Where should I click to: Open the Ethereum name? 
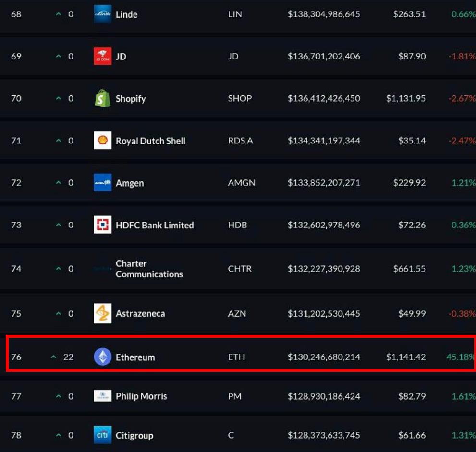coord(135,357)
